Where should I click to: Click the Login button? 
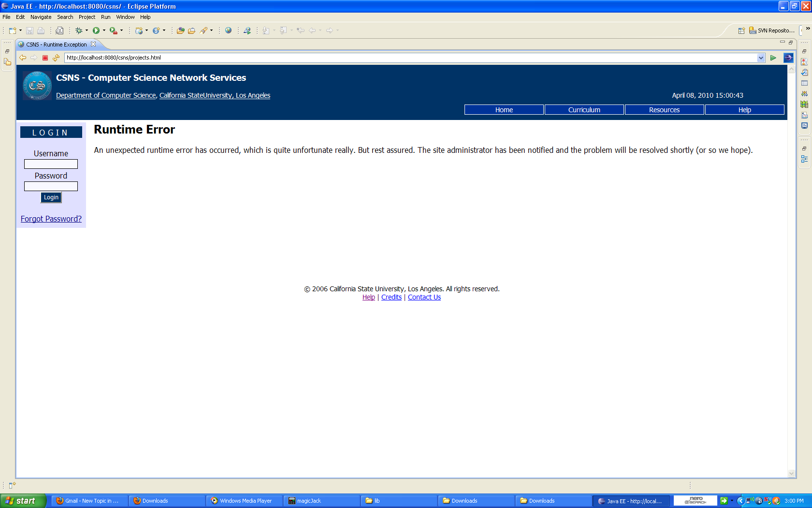[x=51, y=197]
